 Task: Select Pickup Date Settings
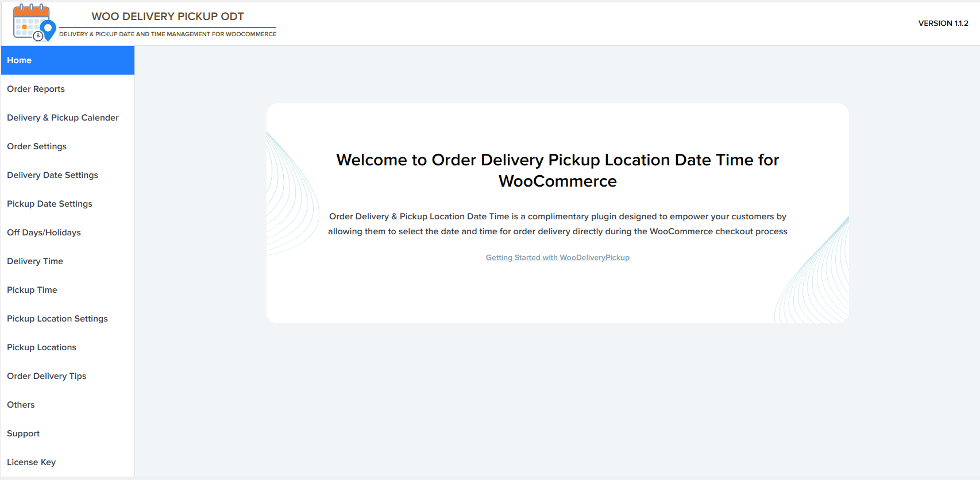pos(49,204)
